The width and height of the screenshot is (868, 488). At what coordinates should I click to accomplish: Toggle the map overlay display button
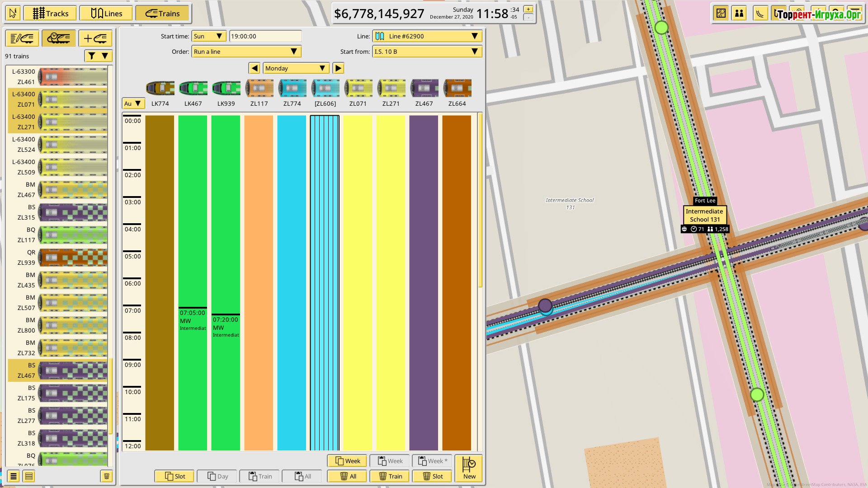click(x=721, y=14)
